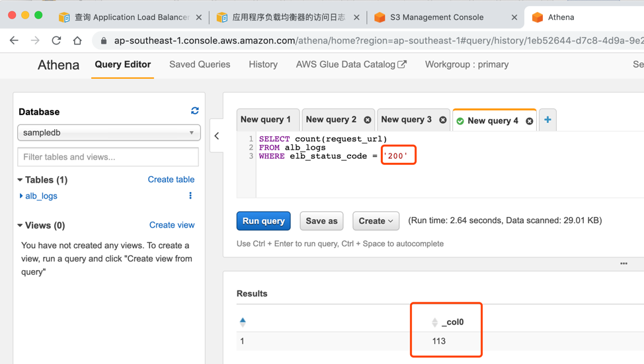Open alb_logs table options menu (three dots)
This screenshot has height=364, width=644.
(x=190, y=195)
